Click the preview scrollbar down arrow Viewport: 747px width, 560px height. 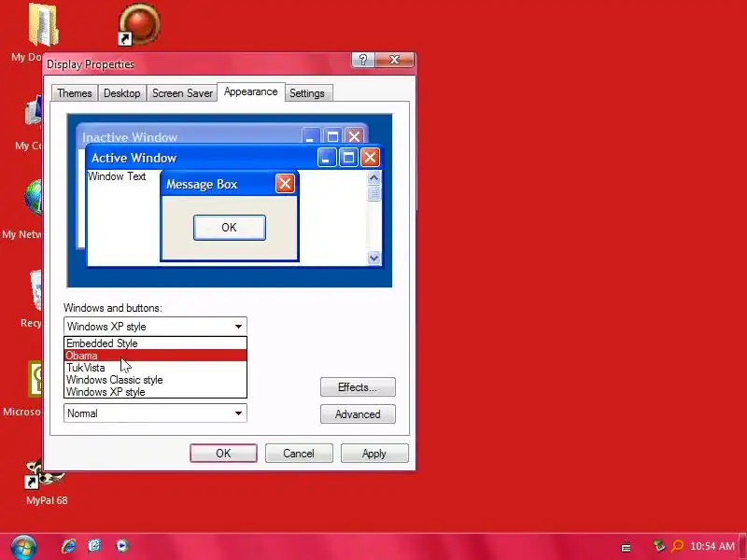[x=374, y=258]
